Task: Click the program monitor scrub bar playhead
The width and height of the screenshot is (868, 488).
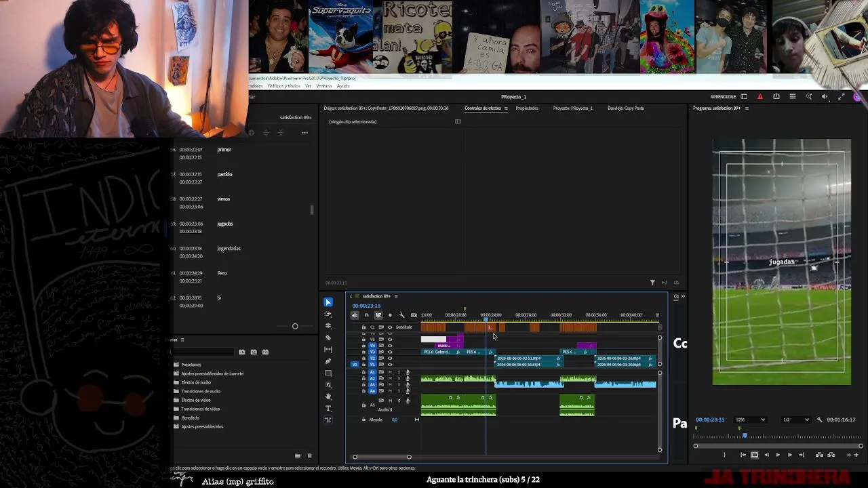Action: (x=745, y=436)
